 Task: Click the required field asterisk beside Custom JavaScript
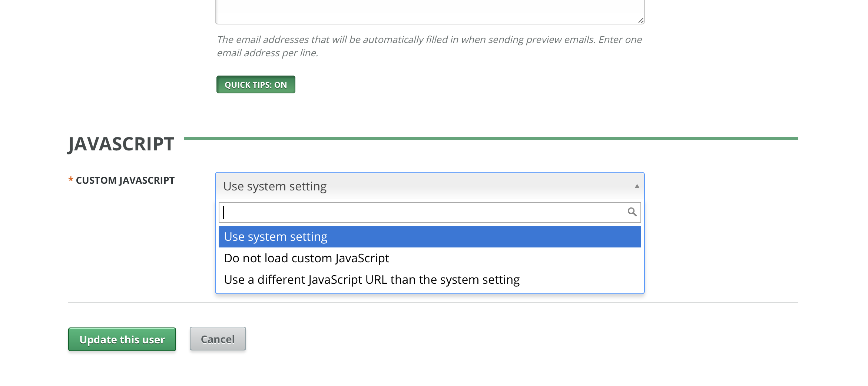pos(70,180)
